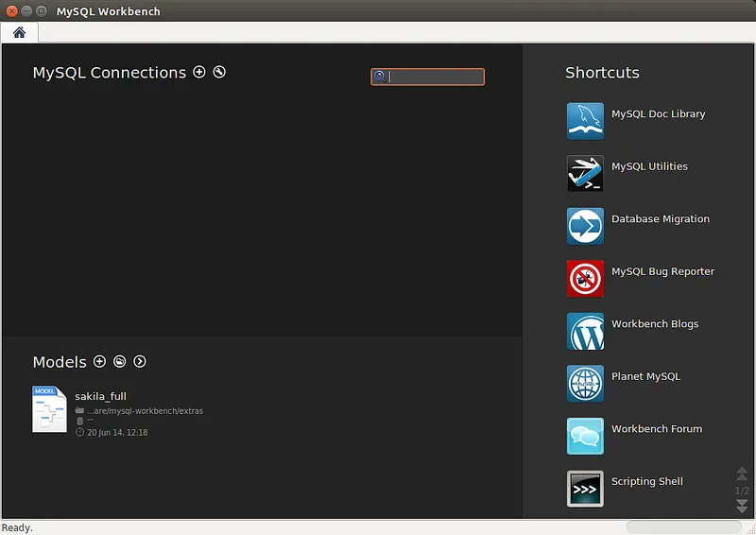Viewport: 756px width, 535px height.
Task: Click the sakila_full model name
Action: [x=100, y=396]
